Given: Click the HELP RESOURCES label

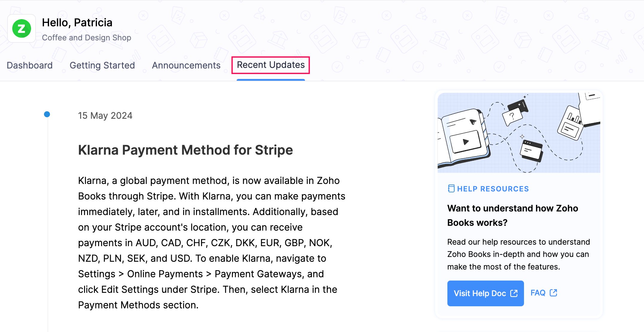Looking at the screenshot, I should pos(493,188).
